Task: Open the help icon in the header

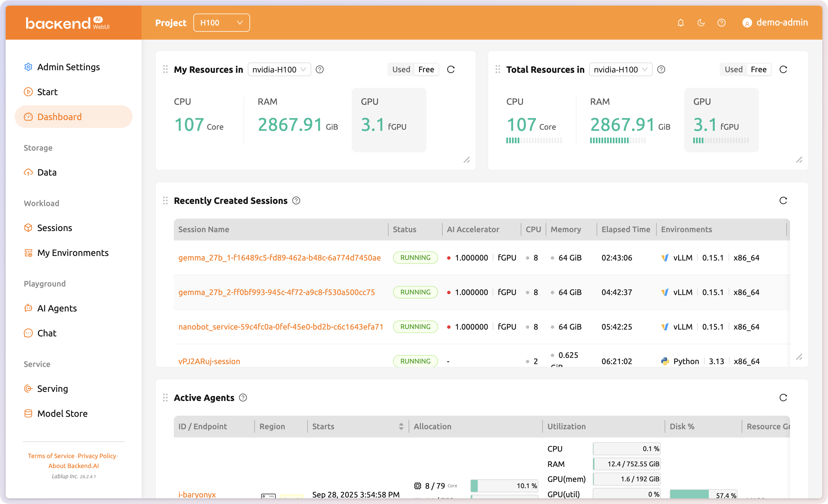Action: point(722,23)
